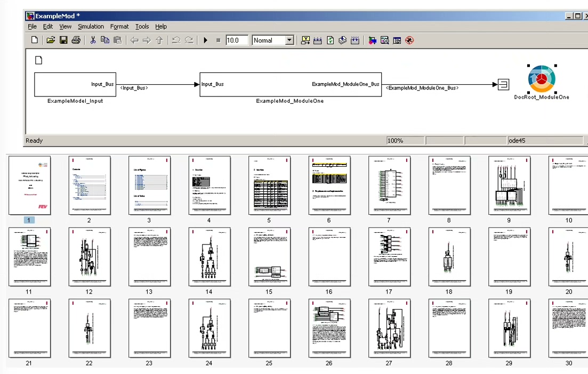Open the Tools menu
The width and height of the screenshot is (588, 374).
click(x=142, y=27)
